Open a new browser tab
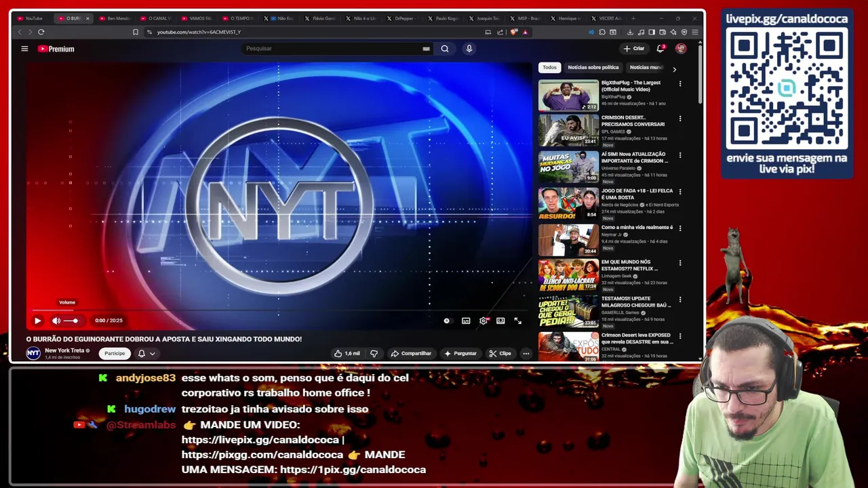Screen dimensions: 868x488 pos(633,18)
